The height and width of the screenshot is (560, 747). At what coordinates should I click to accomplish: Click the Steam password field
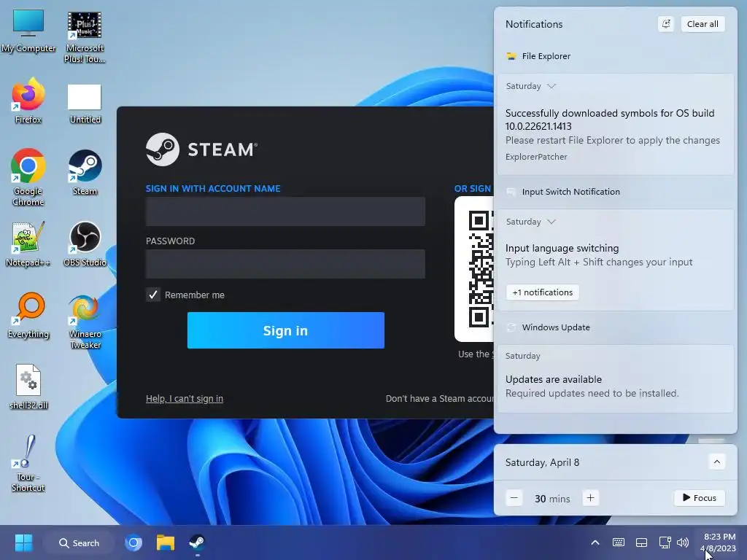[285, 264]
